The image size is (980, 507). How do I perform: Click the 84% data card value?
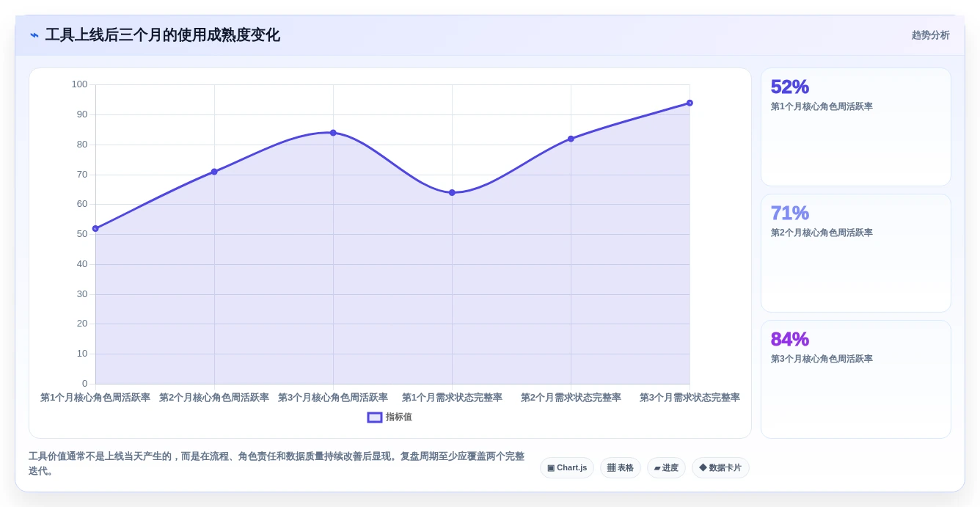790,340
